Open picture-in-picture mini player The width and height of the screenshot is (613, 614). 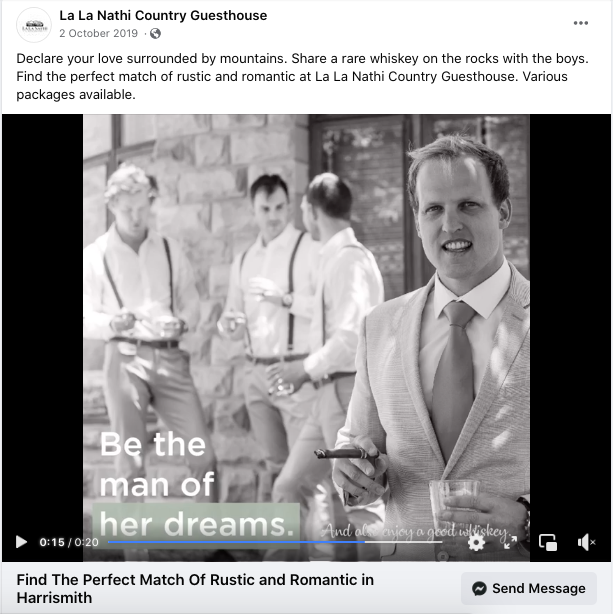coord(548,542)
